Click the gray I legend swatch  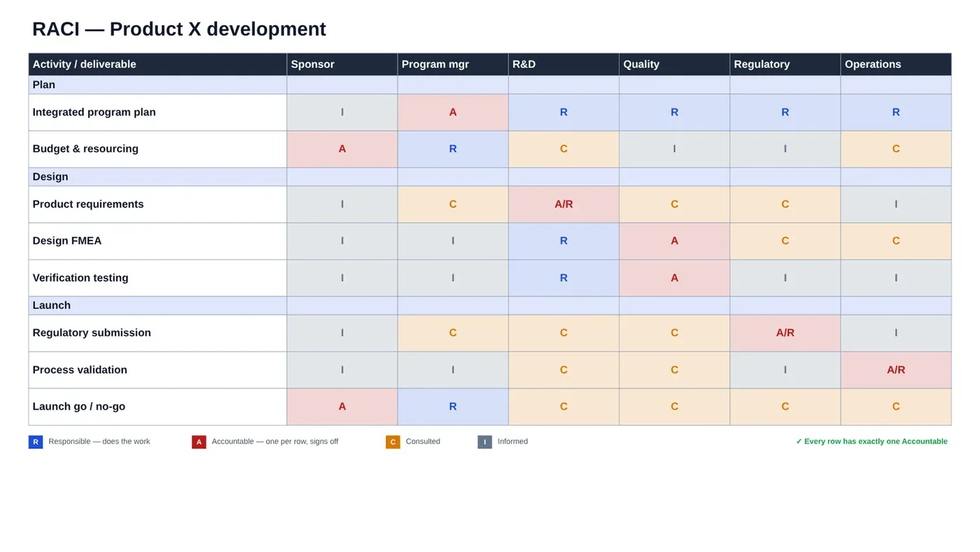tap(484, 442)
